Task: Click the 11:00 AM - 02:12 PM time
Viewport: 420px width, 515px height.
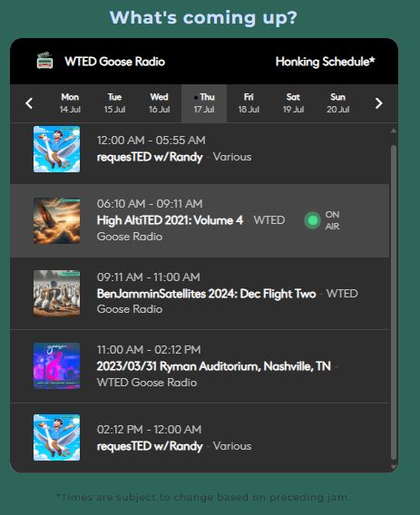Action: click(x=149, y=349)
